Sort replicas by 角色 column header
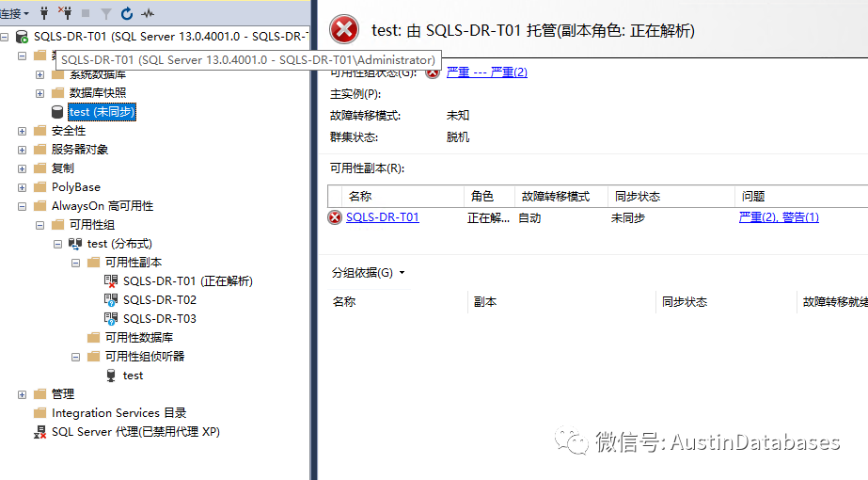 [x=489, y=196]
